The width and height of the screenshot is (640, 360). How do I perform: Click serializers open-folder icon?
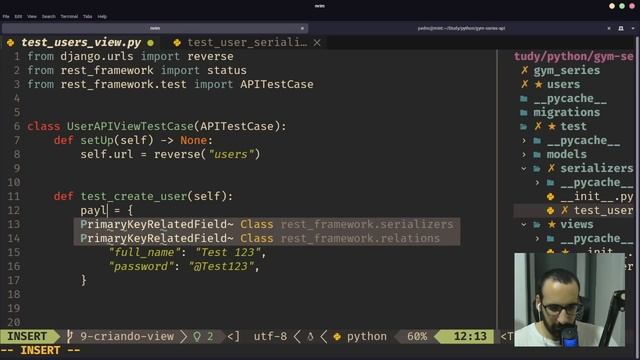[x=538, y=168]
